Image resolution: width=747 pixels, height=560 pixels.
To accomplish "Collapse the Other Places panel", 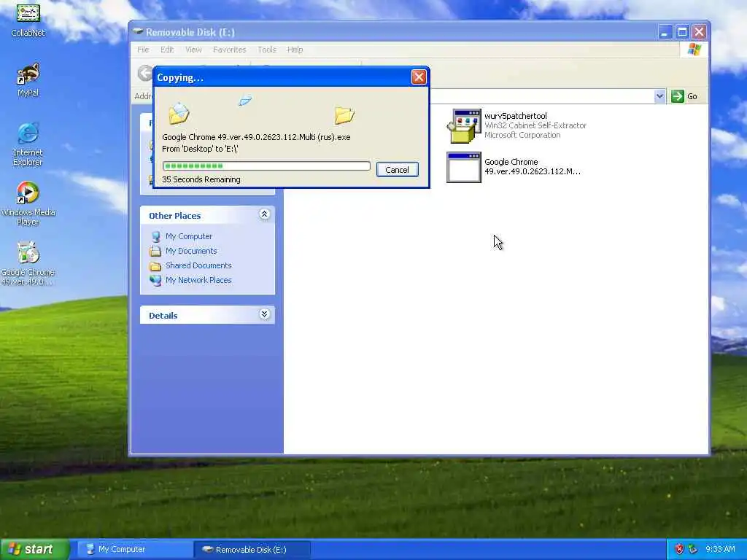I will click(x=264, y=215).
